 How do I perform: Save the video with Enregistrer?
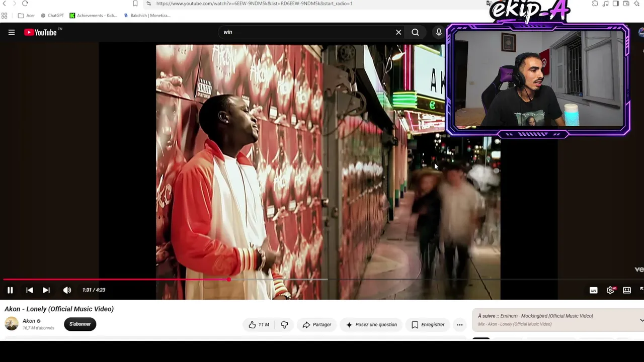coord(428,325)
